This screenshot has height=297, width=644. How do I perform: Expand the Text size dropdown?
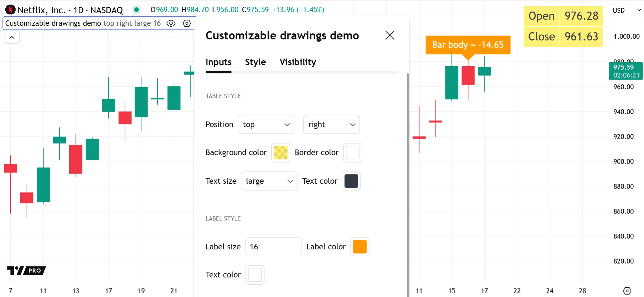(269, 181)
